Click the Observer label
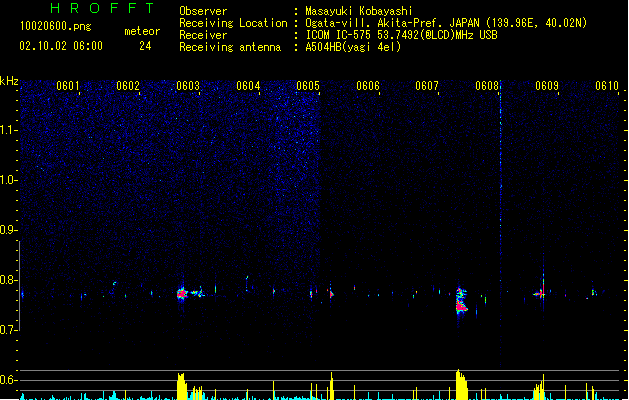The height and width of the screenshot is (400, 629). coord(203,11)
